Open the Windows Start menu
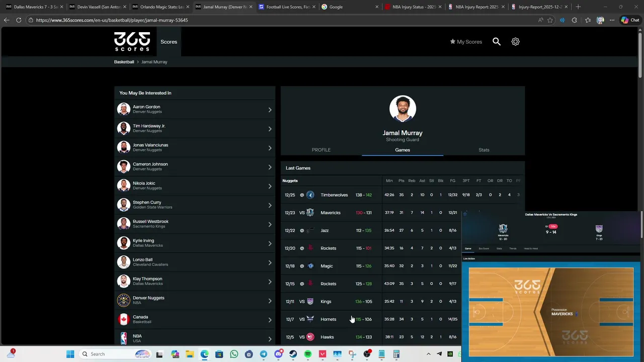Viewport: 644px width, 362px height. click(x=70, y=354)
